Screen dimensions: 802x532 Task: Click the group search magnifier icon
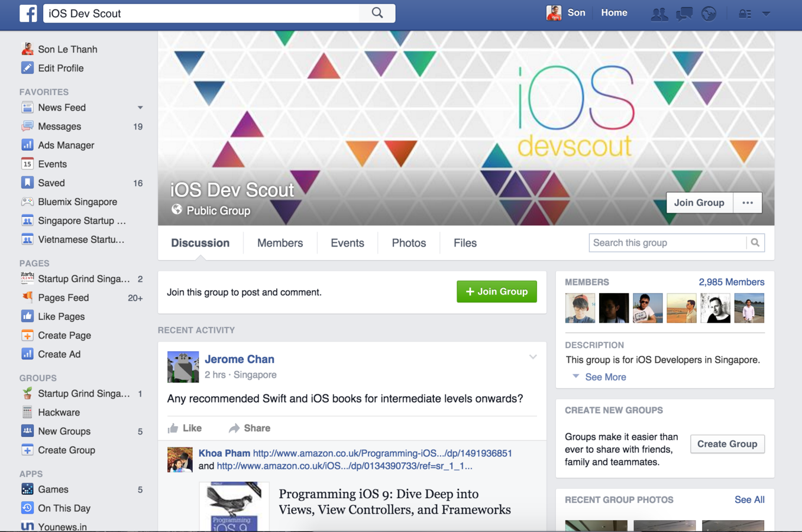pyautogui.click(x=755, y=243)
